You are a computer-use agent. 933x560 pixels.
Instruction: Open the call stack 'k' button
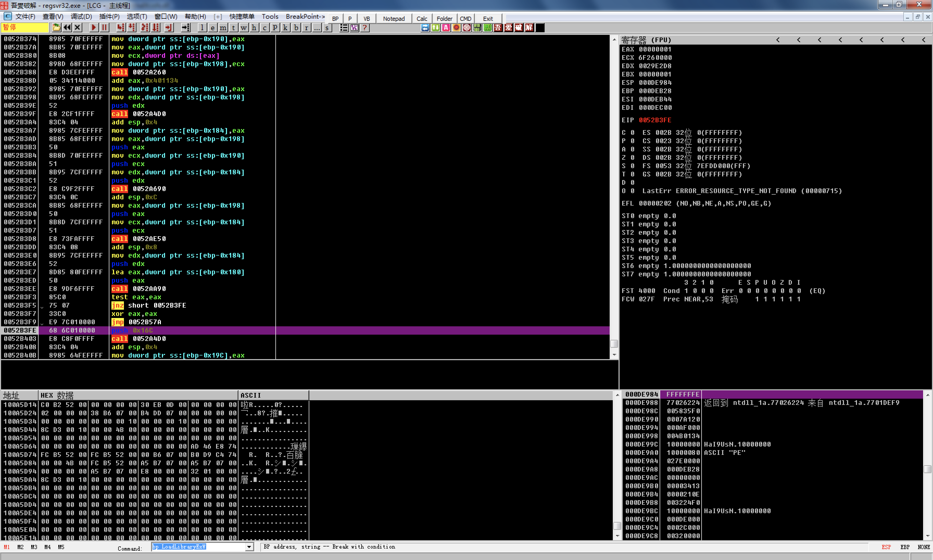285,28
